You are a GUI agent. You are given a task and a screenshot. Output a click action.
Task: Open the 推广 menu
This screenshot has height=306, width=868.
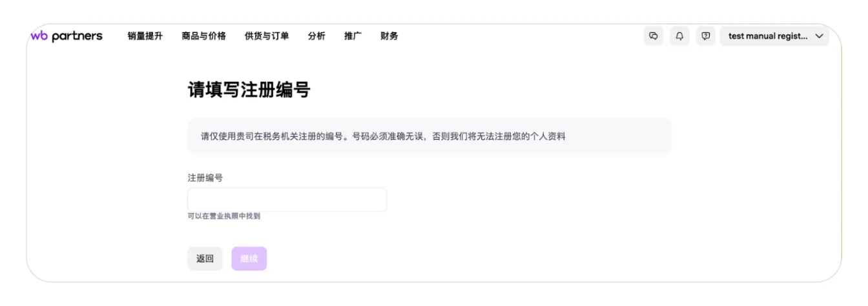click(x=353, y=36)
